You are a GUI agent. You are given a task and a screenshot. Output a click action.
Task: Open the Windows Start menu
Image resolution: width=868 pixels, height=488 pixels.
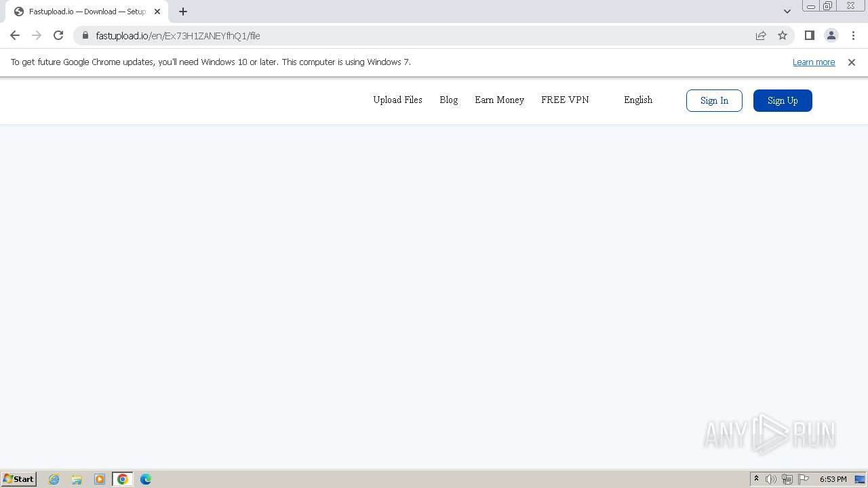[19, 479]
